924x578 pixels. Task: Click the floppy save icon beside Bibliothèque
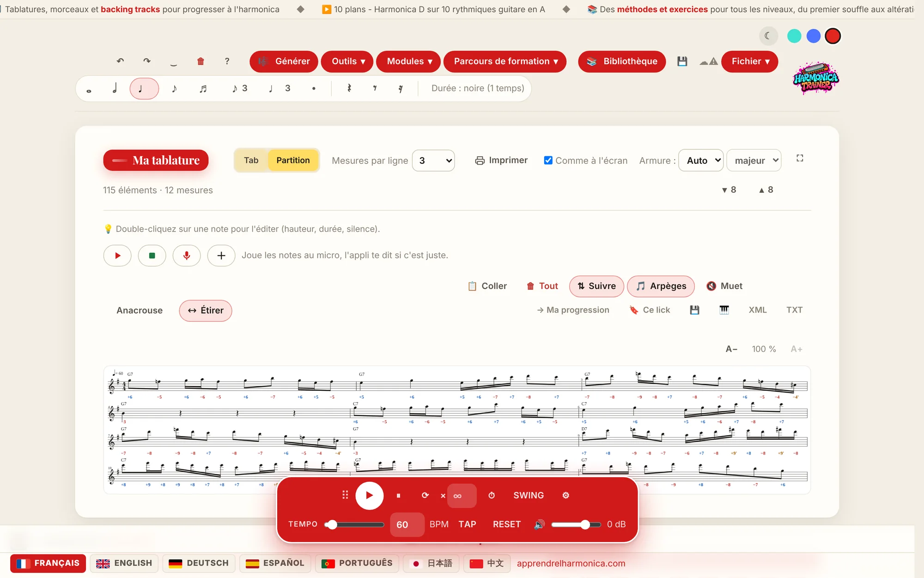click(x=682, y=61)
